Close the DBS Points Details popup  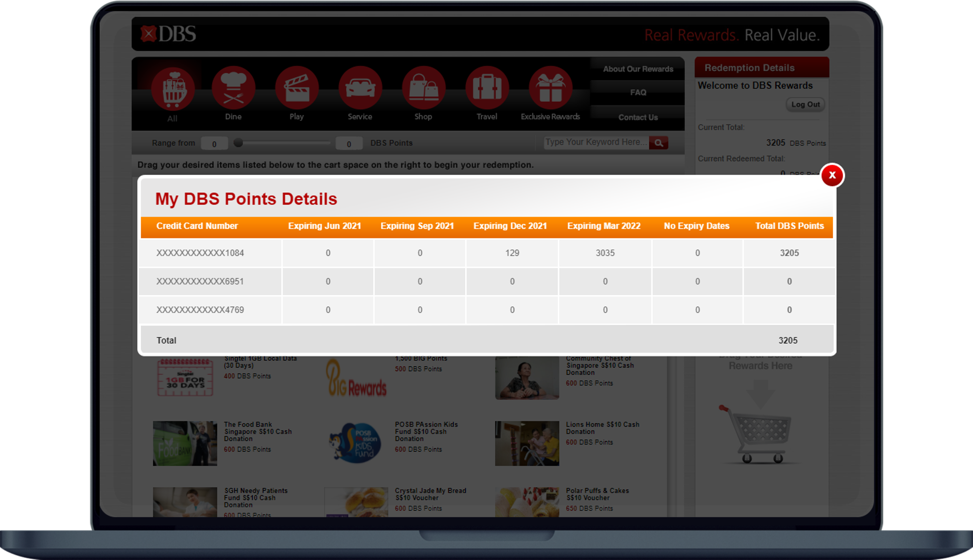coord(832,175)
